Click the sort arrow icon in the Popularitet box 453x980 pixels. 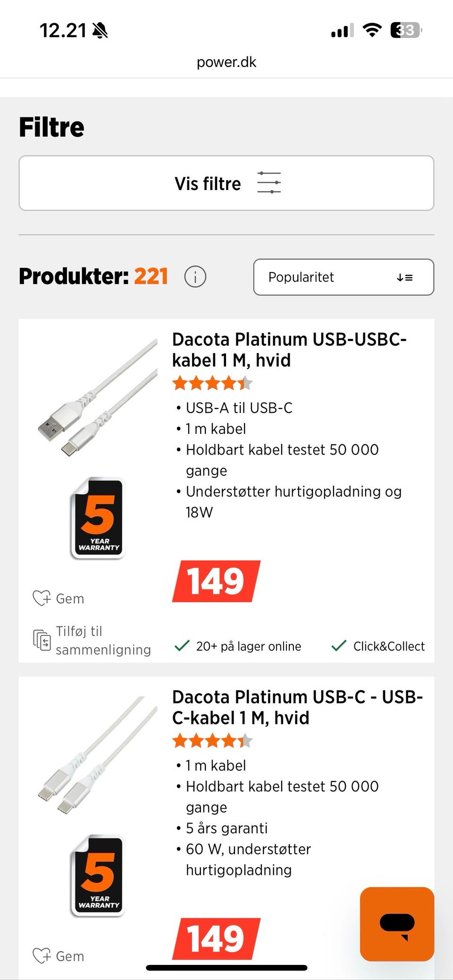coord(404,278)
